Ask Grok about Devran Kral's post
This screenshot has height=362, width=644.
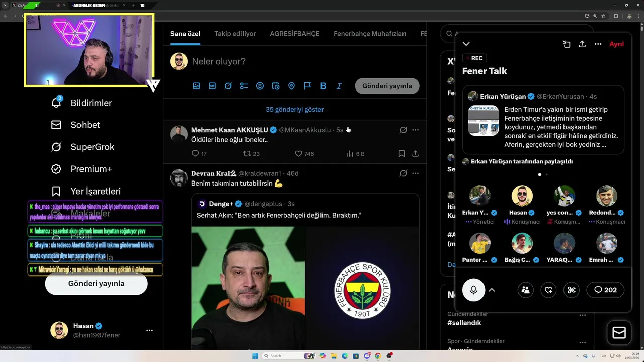[x=403, y=173]
